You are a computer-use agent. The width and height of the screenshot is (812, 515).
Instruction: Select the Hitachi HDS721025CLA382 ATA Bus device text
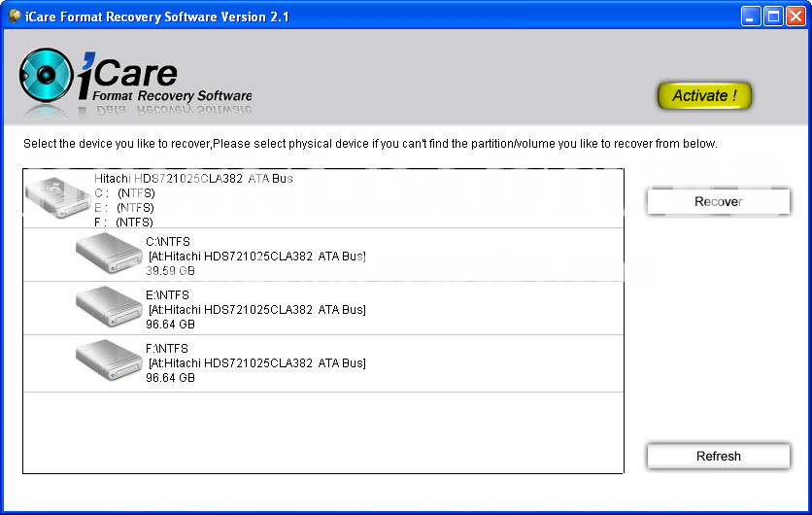click(x=193, y=178)
